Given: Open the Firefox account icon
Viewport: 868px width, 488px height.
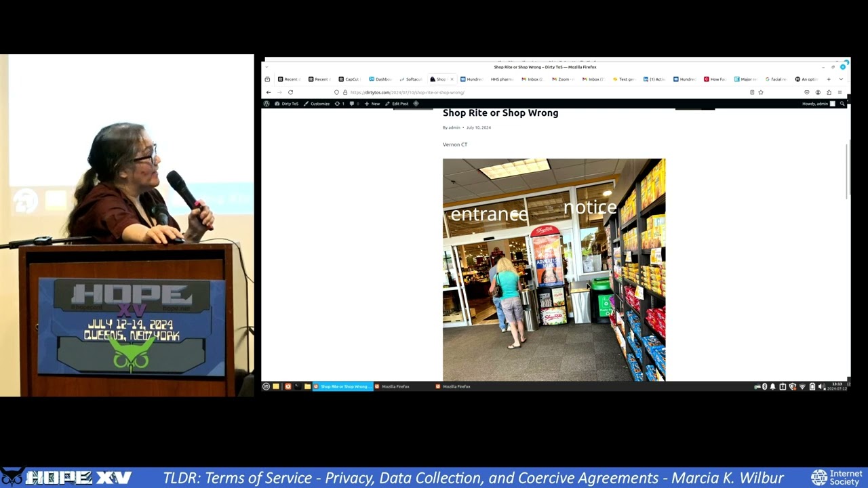Looking at the screenshot, I should pos(818,92).
